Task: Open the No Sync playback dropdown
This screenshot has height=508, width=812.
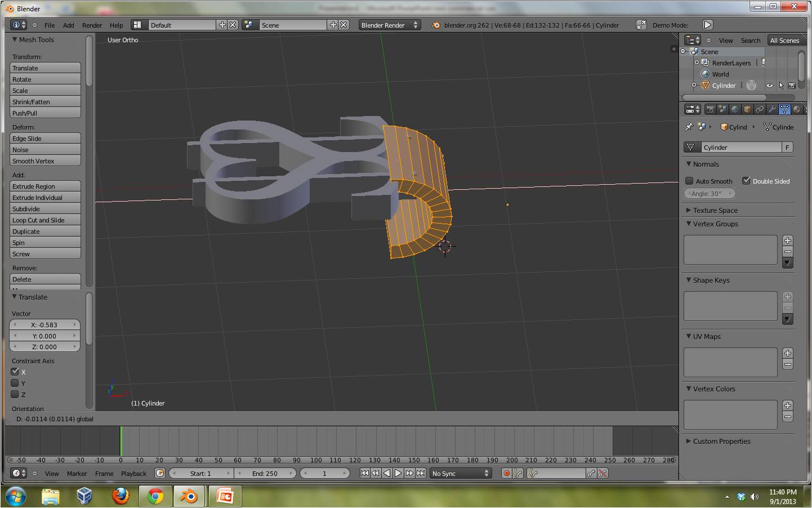Action: tap(461, 473)
